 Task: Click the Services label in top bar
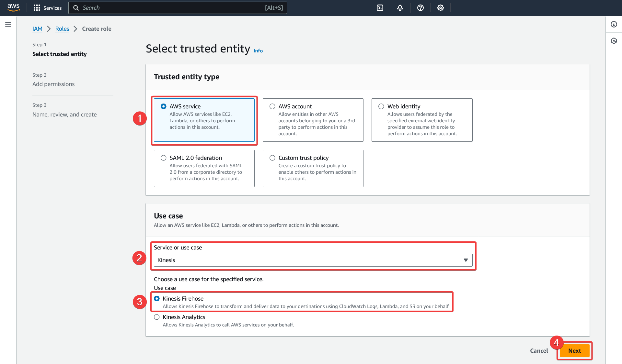pos(52,8)
